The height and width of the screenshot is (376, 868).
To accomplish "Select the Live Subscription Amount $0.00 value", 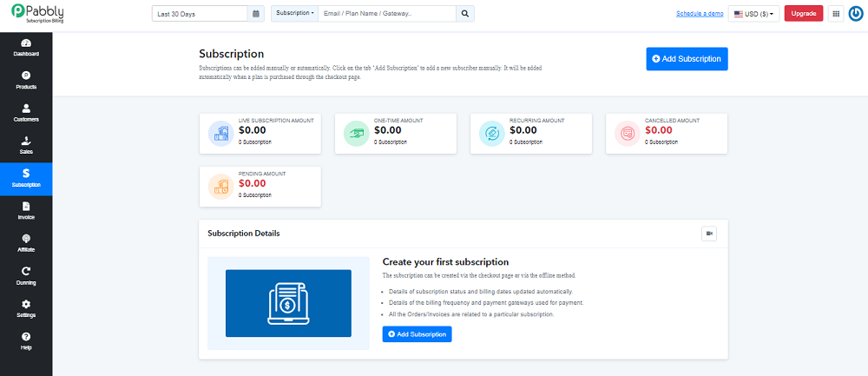I will pyautogui.click(x=253, y=130).
